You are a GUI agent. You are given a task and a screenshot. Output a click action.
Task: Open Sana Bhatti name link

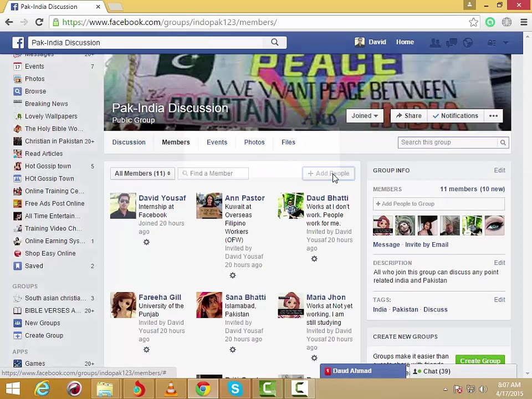tap(245, 297)
